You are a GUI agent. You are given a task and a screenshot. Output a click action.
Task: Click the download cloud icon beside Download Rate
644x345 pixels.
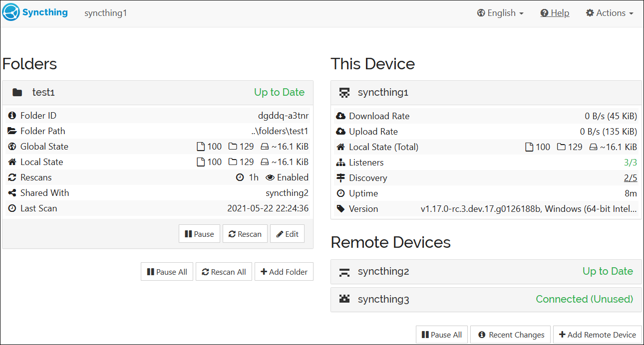[x=341, y=116]
